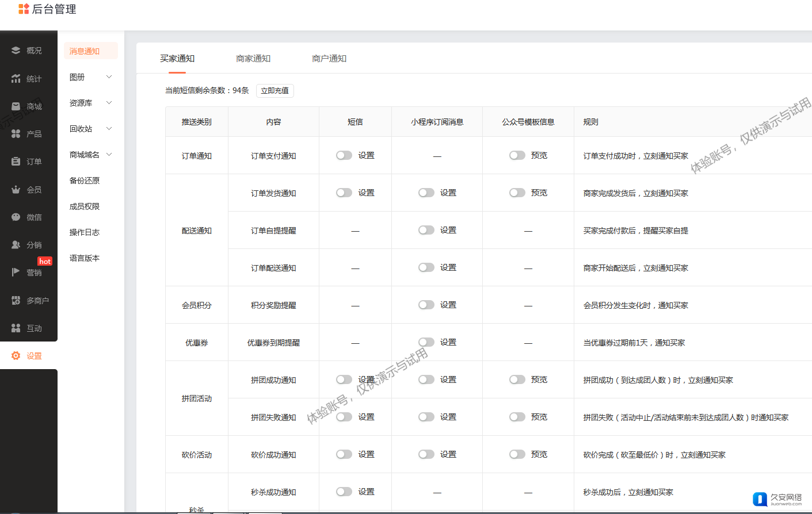The width and height of the screenshot is (812, 514).
Task: Switch to the 商家通知 tab
Action: pyautogui.click(x=253, y=59)
